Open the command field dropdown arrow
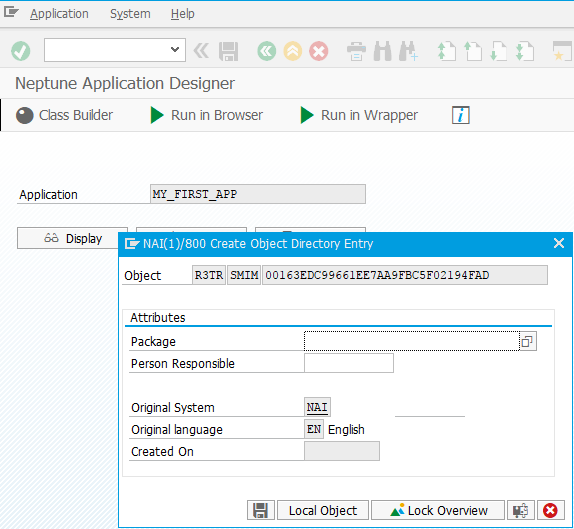The height and width of the screenshot is (529, 574). (175, 49)
